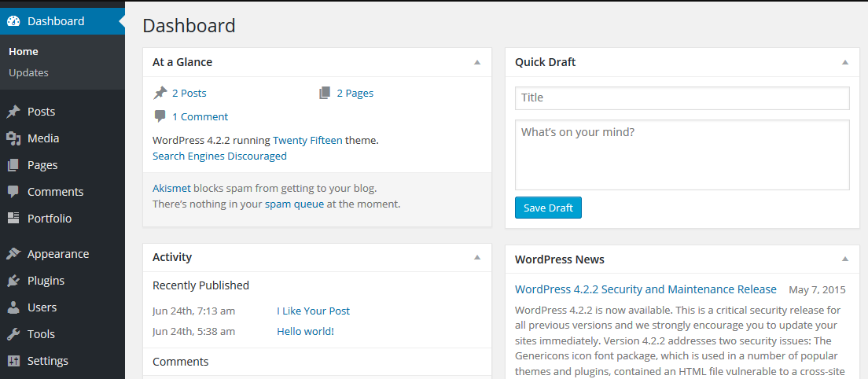Click the WordPress News panel title
The height and width of the screenshot is (379, 868).
coord(560,259)
